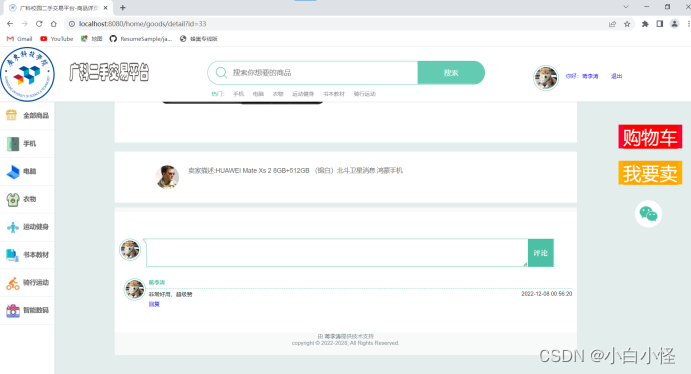Click the comment timestamp 2022-12-08
The width and height of the screenshot is (691, 374).
click(x=546, y=294)
